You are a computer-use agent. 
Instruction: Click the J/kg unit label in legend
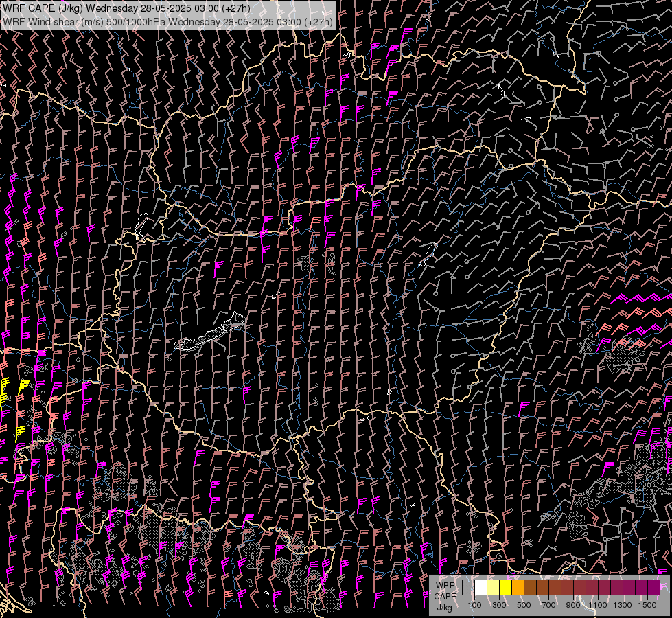pyautogui.click(x=444, y=608)
